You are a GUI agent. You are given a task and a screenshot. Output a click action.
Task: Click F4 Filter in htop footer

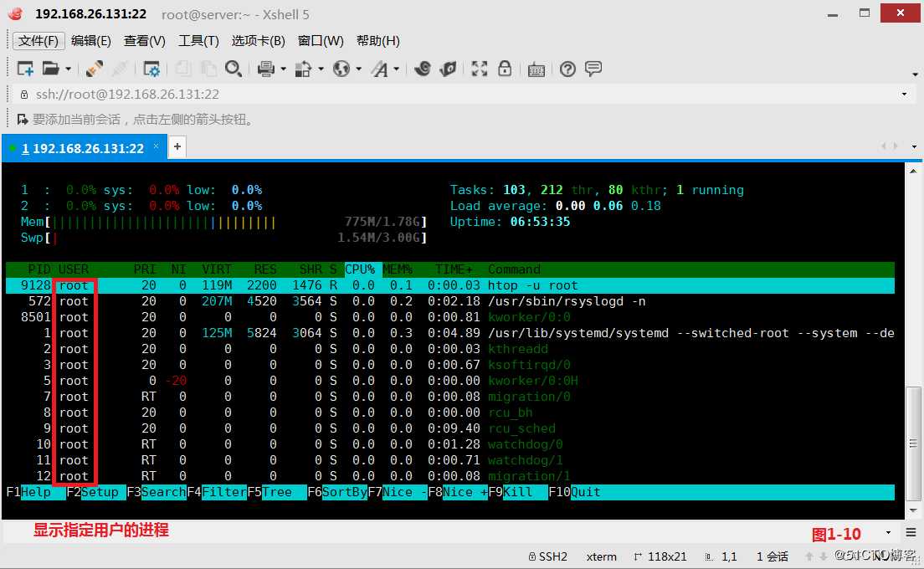(x=216, y=492)
